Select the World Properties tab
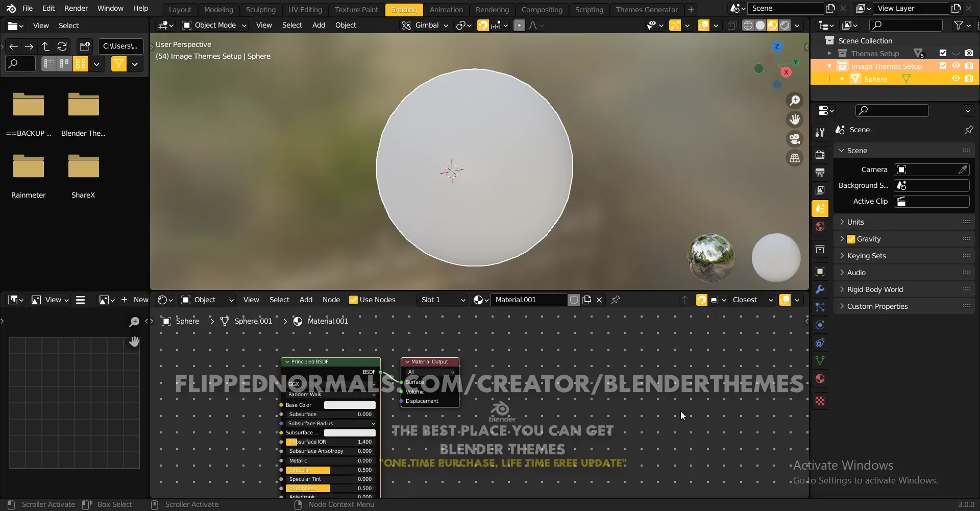The width and height of the screenshot is (980, 511). (x=820, y=227)
